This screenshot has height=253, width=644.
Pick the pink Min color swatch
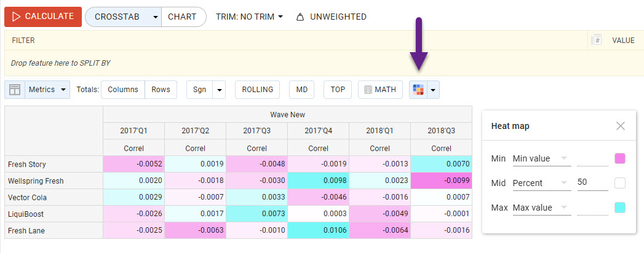(620, 158)
